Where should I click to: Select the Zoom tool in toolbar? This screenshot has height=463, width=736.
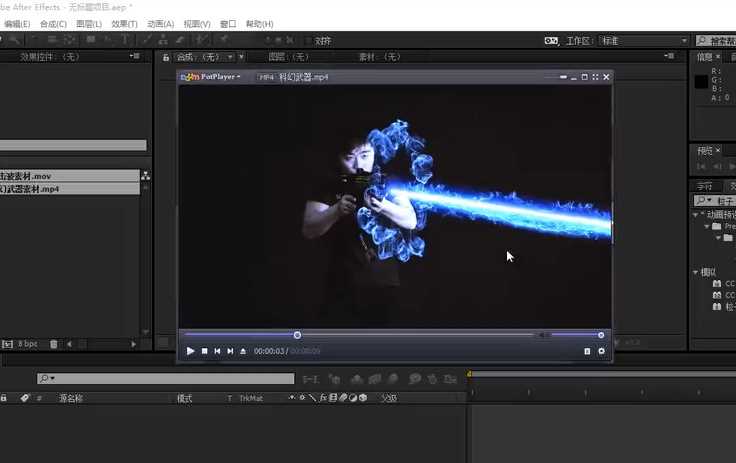tap(14, 40)
